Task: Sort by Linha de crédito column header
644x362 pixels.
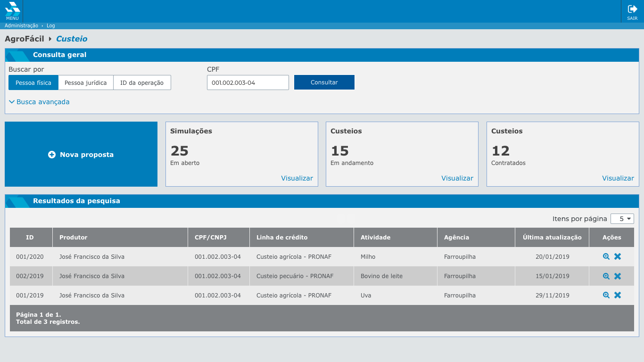Action: 302,238
